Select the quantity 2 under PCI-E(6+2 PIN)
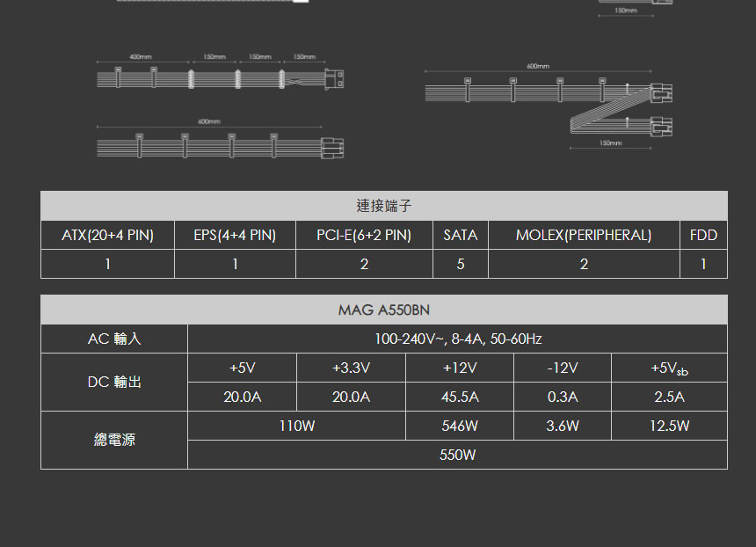756x547 pixels. pos(364,264)
